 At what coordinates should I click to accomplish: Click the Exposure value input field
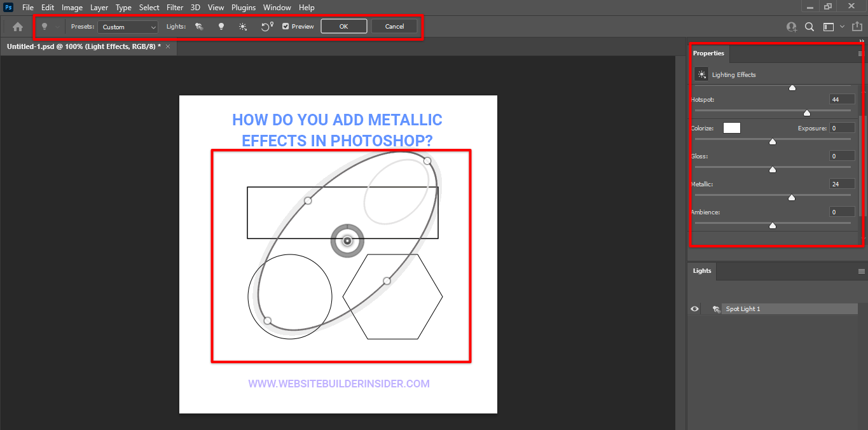(842, 127)
